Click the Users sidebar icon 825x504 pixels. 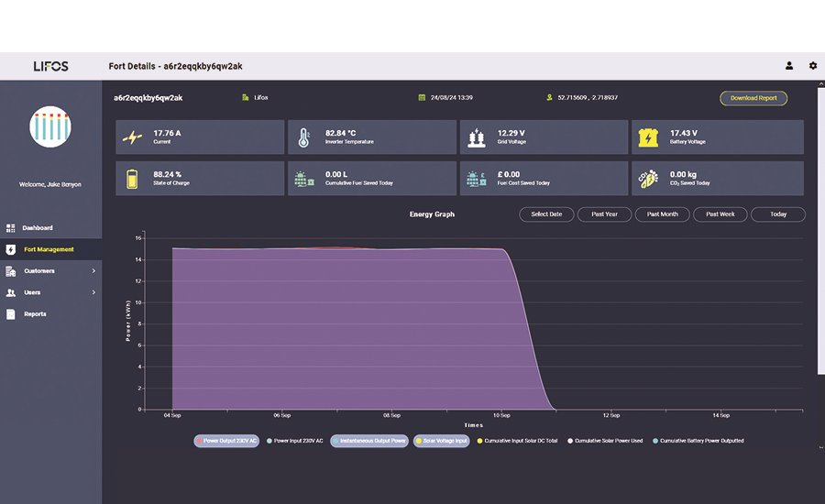pyautogui.click(x=10, y=292)
